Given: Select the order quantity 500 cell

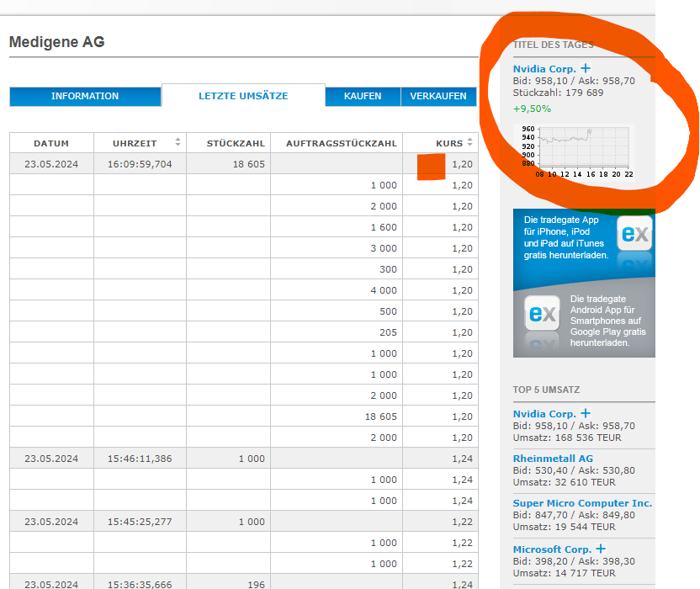Looking at the screenshot, I should (337, 311).
